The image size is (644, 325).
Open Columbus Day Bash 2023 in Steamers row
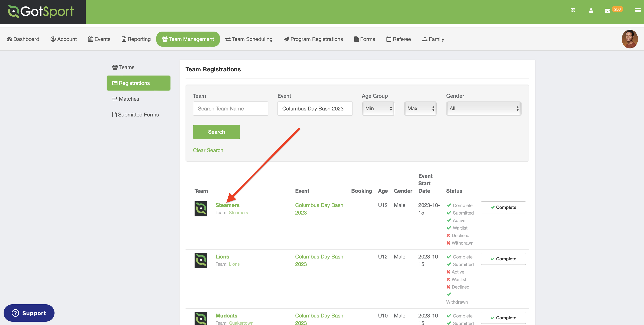[x=319, y=209]
